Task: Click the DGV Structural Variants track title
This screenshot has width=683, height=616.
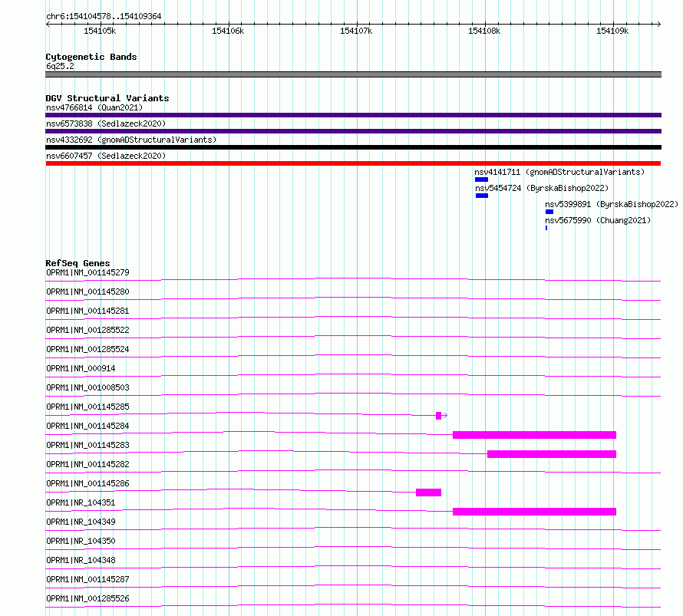Action: [107, 98]
